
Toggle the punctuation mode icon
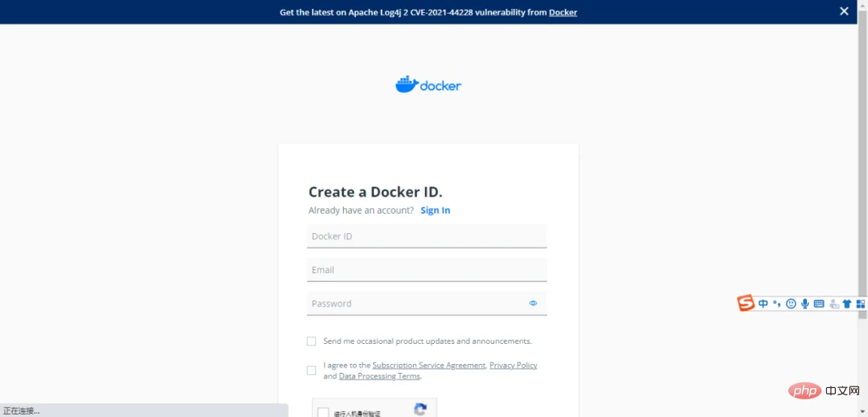click(x=776, y=304)
